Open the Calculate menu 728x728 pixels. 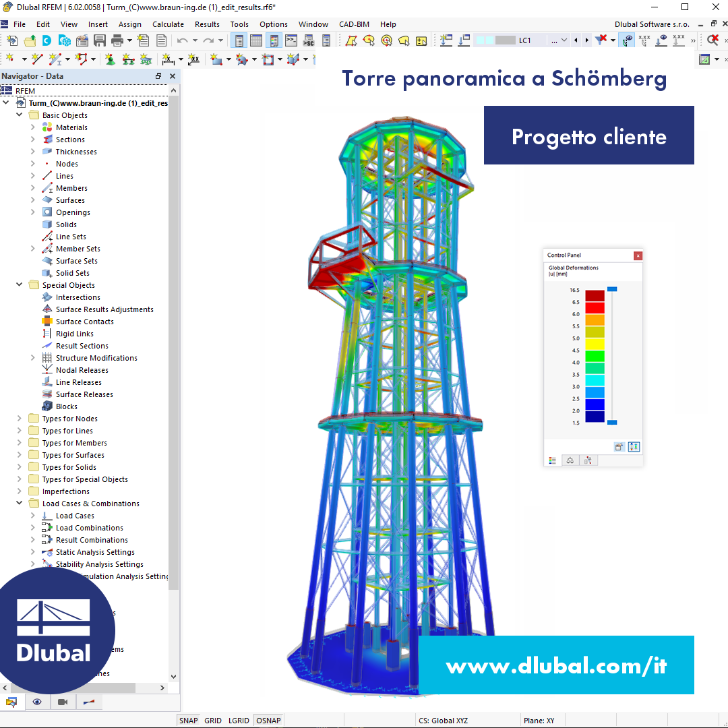(168, 24)
